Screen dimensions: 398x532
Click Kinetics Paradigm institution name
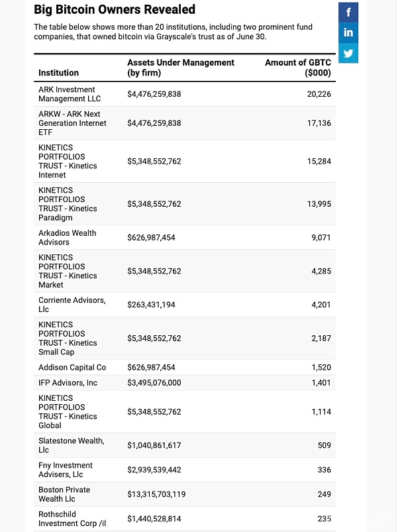(68, 204)
